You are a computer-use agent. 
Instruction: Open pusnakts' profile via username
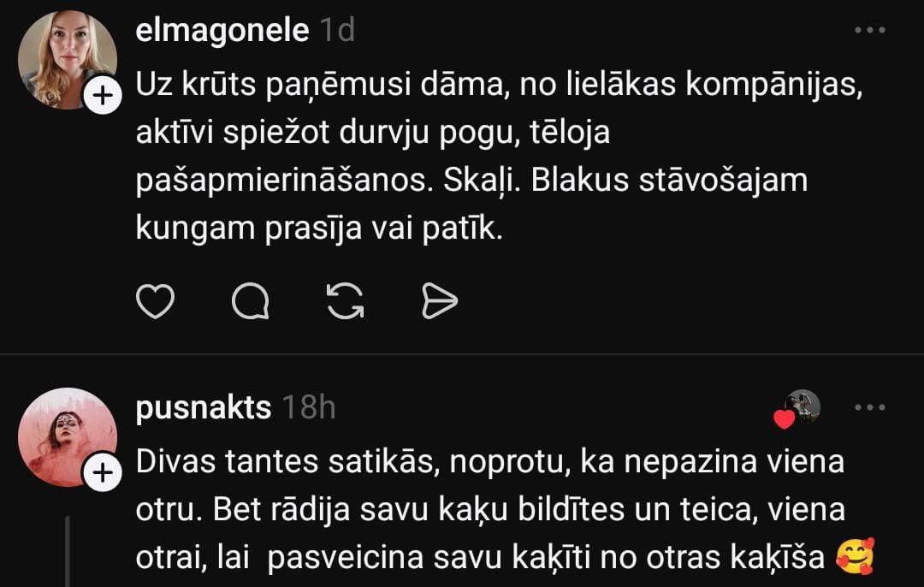click(203, 408)
